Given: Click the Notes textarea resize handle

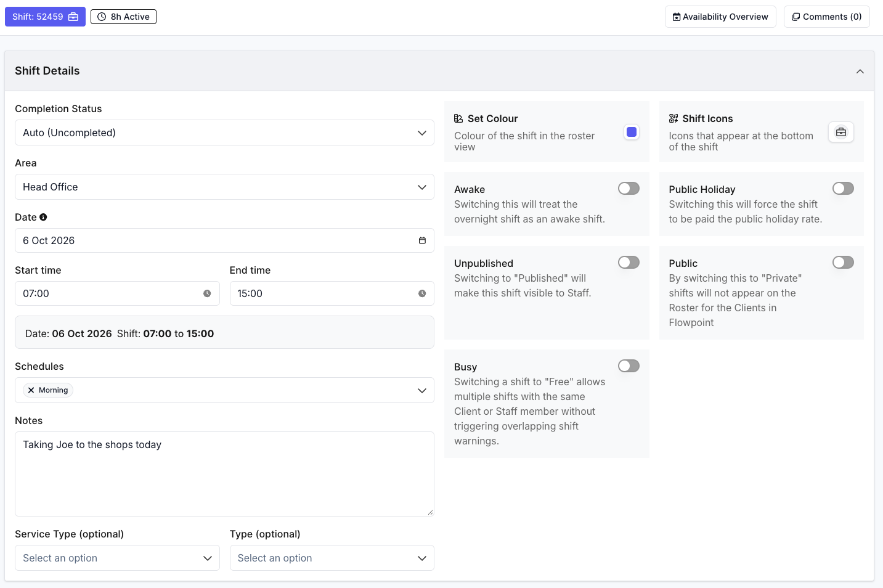Looking at the screenshot, I should point(430,512).
